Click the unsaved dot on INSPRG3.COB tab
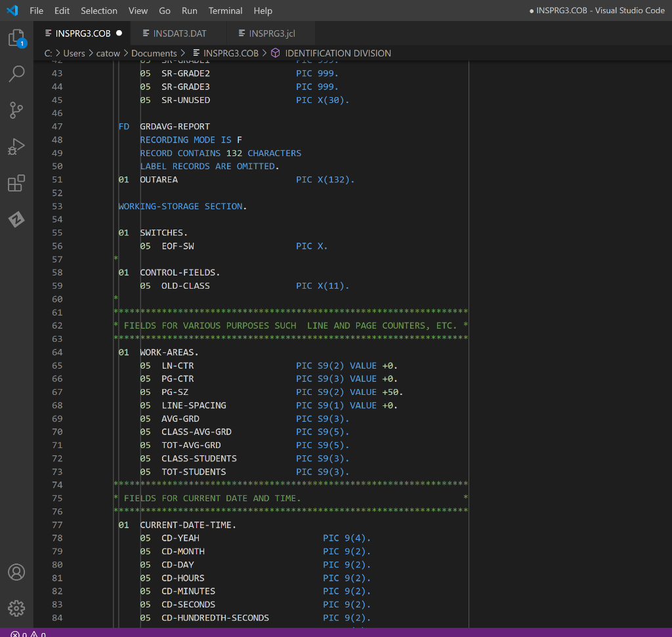The width and height of the screenshot is (672, 637). tap(119, 33)
